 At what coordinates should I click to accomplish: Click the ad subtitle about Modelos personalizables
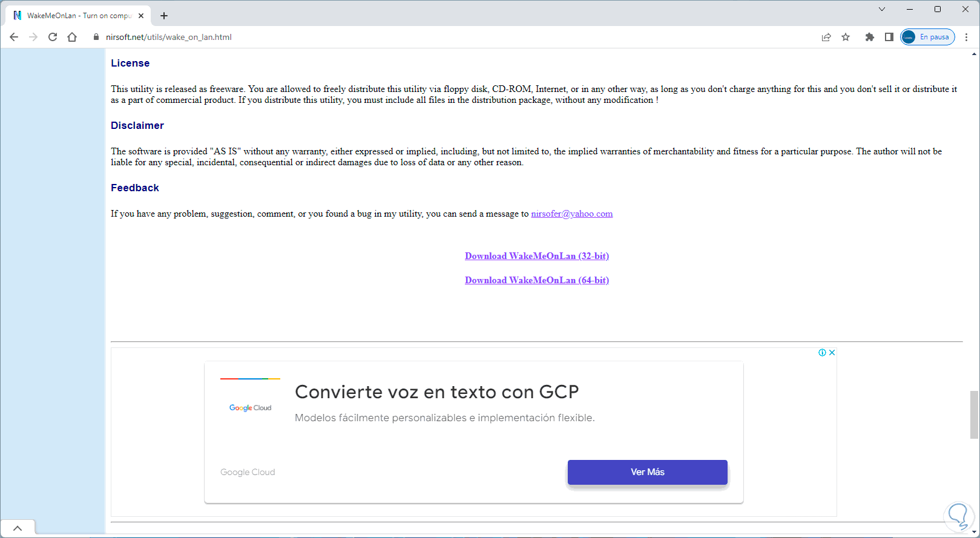pos(445,418)
